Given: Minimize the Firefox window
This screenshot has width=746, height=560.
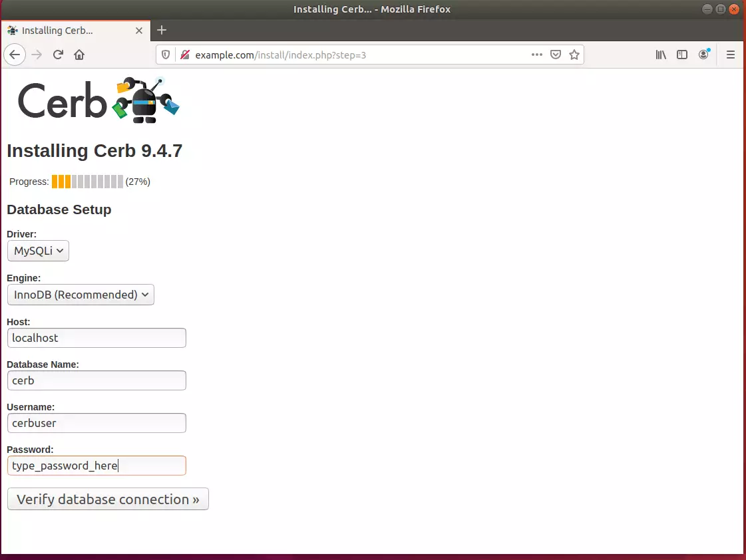Looking at the screenshot, I should tap(707, 9).
